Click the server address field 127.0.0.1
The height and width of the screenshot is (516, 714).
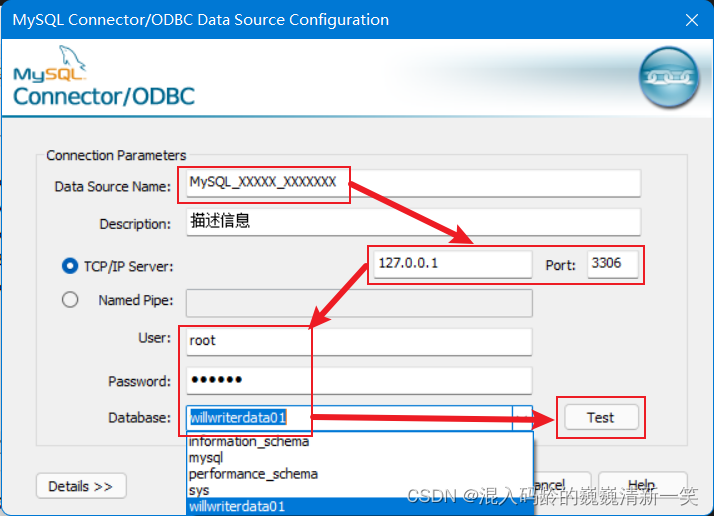(x=453, y=264)
